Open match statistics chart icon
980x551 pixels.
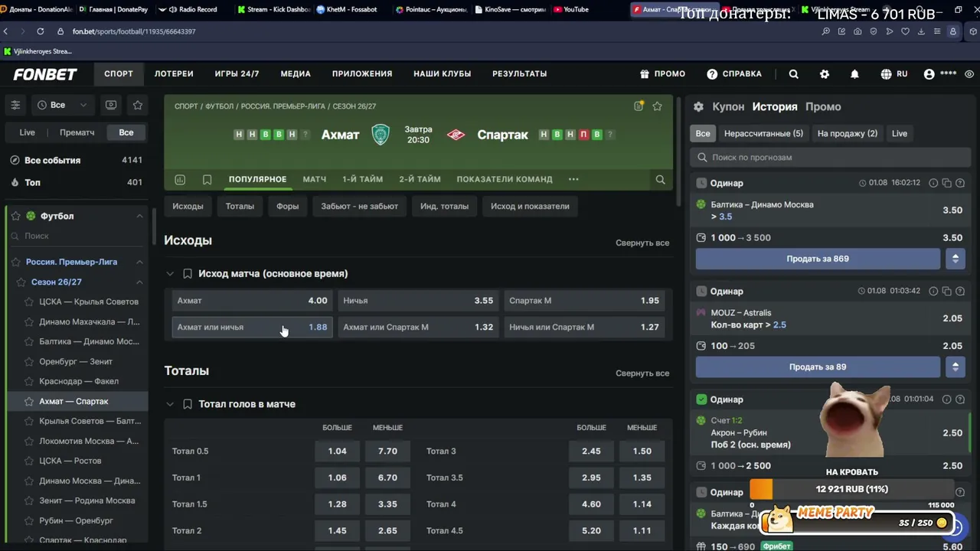[180, 179]
